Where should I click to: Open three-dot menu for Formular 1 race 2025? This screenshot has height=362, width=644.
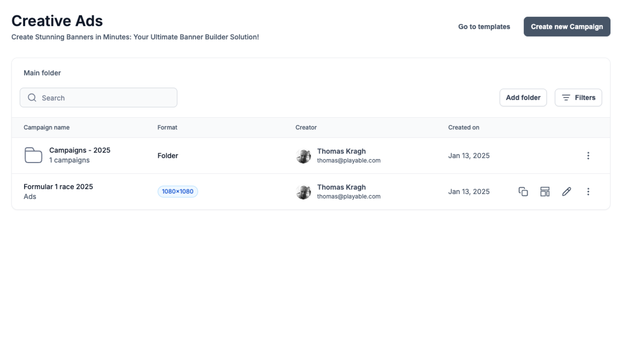[588, 192]
